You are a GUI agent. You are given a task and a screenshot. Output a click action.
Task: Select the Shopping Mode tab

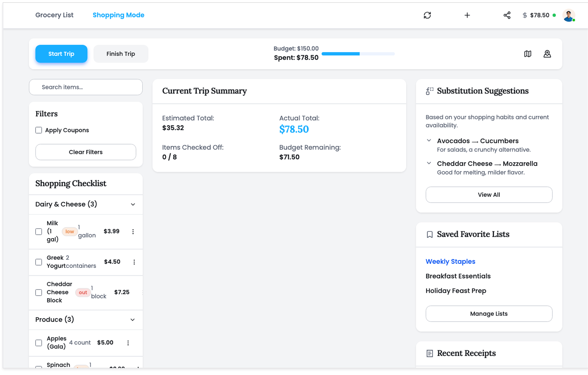click(x=118, y=15)
